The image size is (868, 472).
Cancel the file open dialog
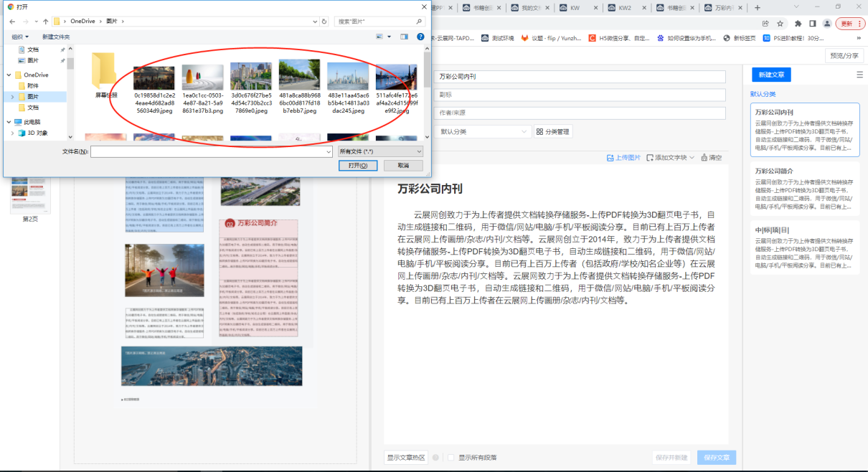pyautogui.click(x=402, y=165)
